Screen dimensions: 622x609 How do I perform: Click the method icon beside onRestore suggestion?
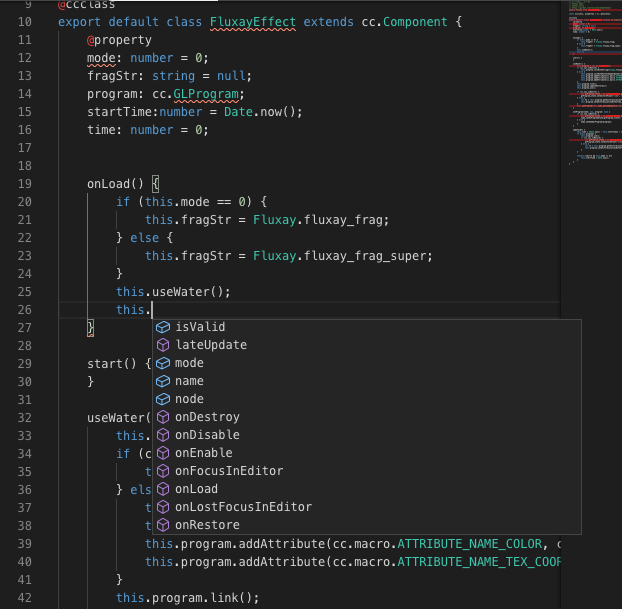[163, 525]
